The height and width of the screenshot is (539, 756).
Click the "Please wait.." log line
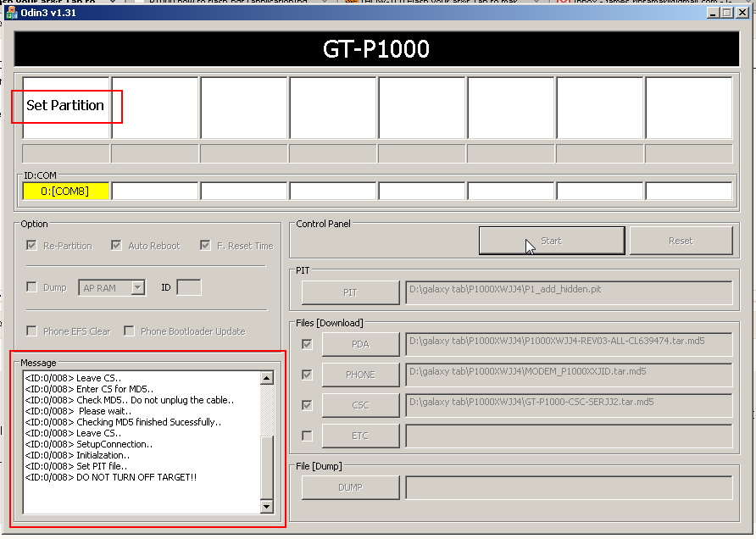(78, 411)
